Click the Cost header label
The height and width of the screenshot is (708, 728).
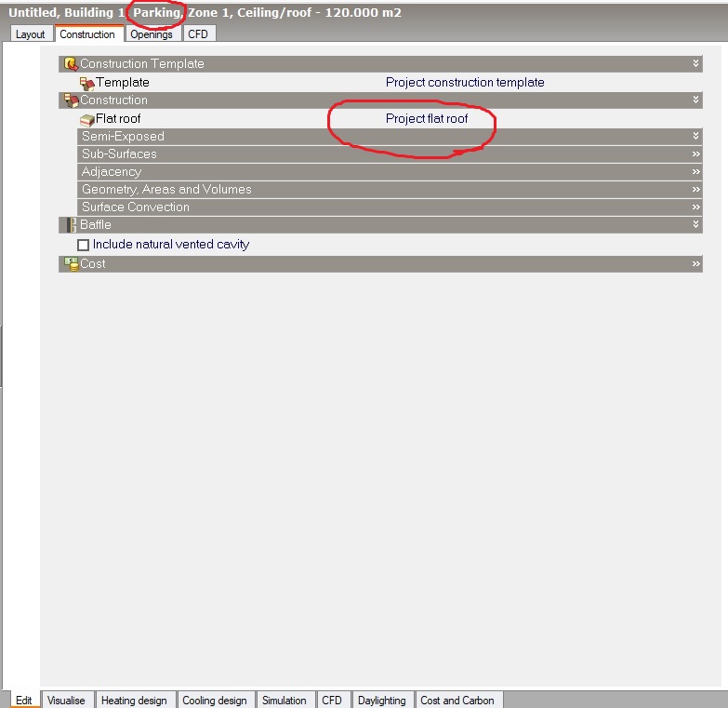(93, 264)
